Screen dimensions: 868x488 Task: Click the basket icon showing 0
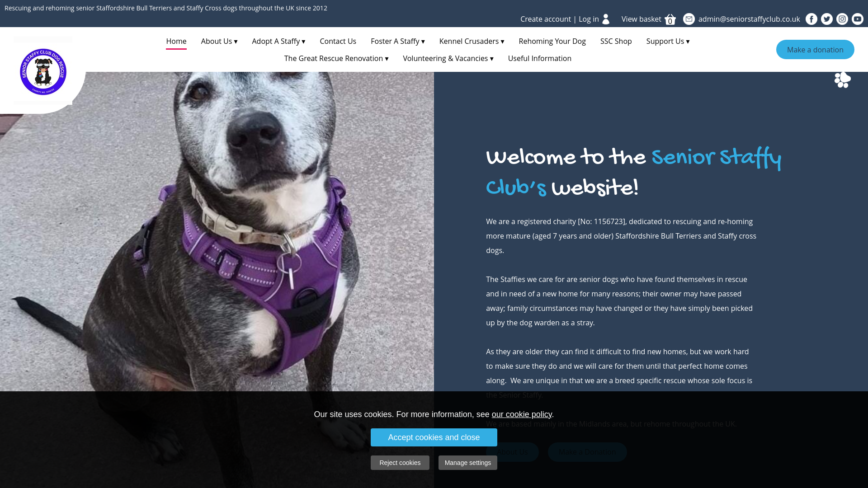(x=670, y=19)
